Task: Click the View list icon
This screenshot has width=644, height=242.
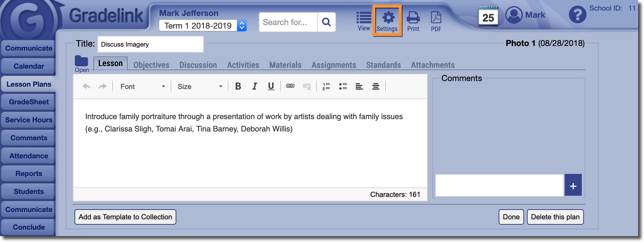Action: 364,21
